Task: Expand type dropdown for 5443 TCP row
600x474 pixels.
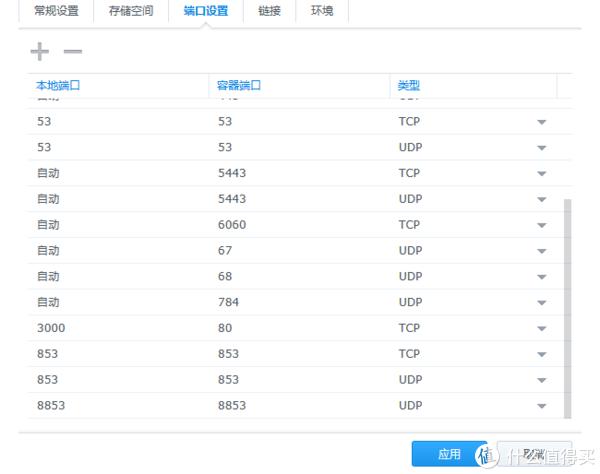Action: point(541,174)
